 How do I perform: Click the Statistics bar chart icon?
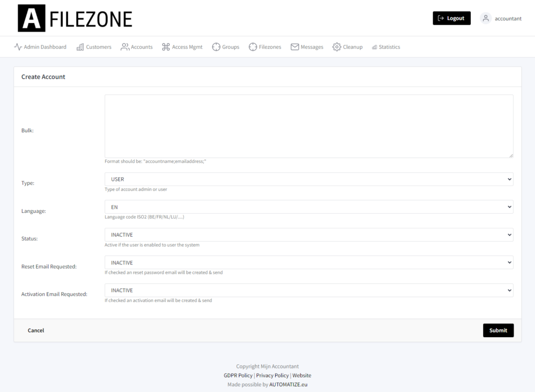[x=375, y=47]
